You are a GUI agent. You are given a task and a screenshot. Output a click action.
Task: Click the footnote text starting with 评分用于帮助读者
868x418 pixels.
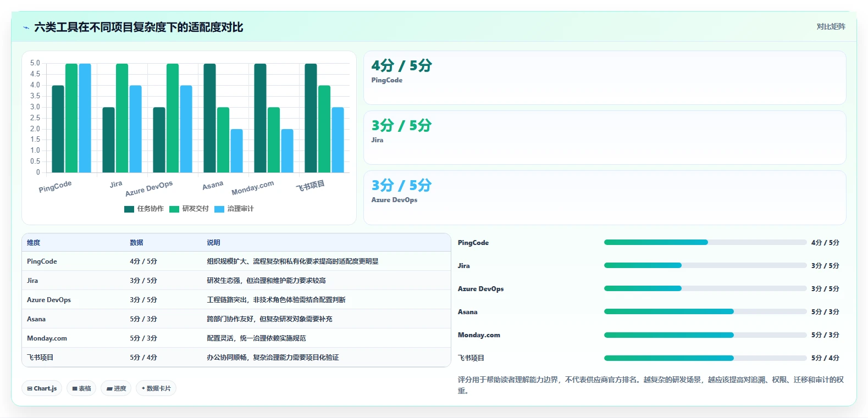(651, 385)
